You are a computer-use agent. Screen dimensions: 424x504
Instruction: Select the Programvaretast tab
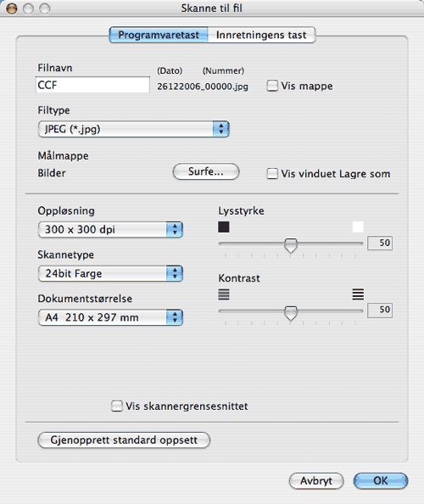[159, 35]
